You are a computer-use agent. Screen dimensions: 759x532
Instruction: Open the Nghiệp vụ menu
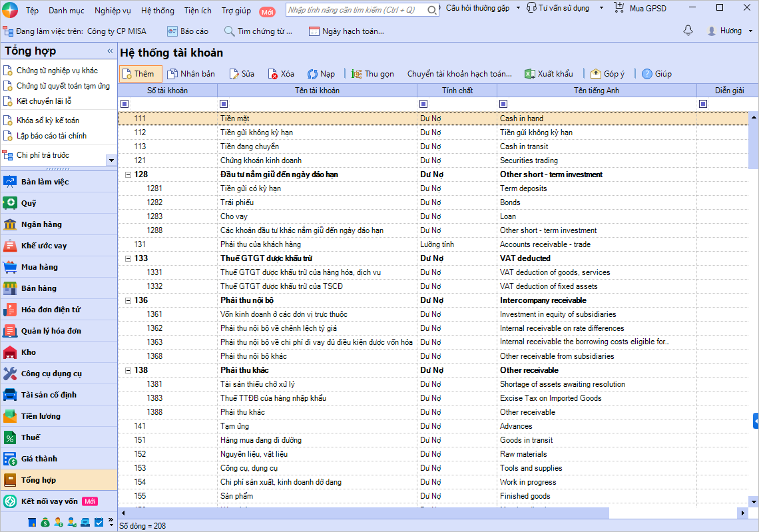113,11
